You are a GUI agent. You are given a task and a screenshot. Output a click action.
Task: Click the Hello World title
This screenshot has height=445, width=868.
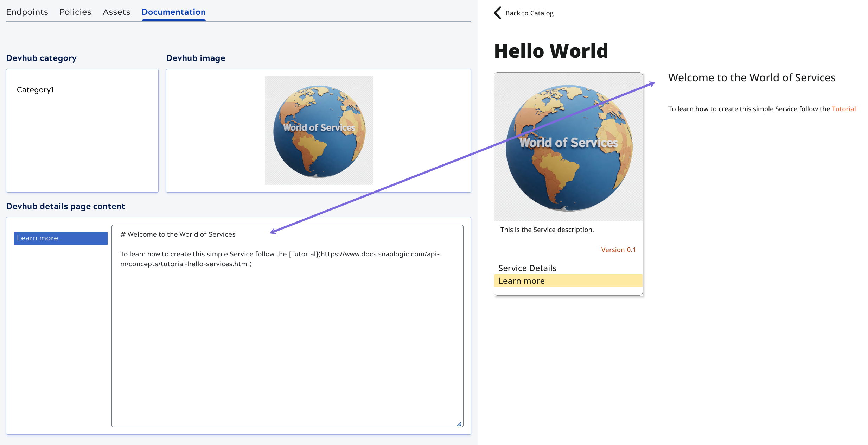[x=551, y=51]
